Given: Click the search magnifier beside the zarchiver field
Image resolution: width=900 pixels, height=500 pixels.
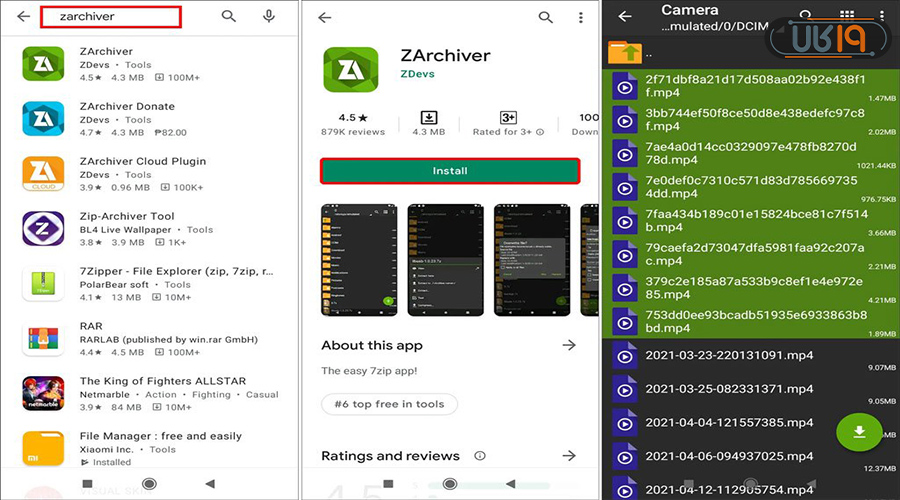Looking at the screenshot, I should point(229,17).
